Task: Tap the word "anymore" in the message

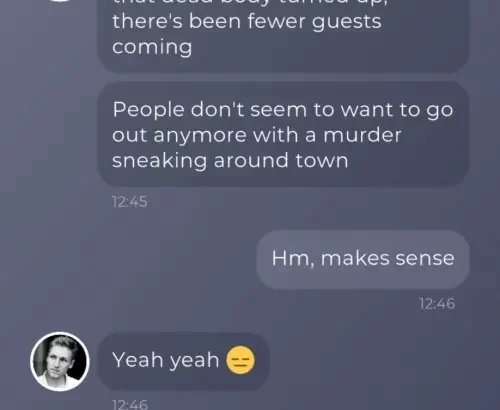Action: coord(200,136)
